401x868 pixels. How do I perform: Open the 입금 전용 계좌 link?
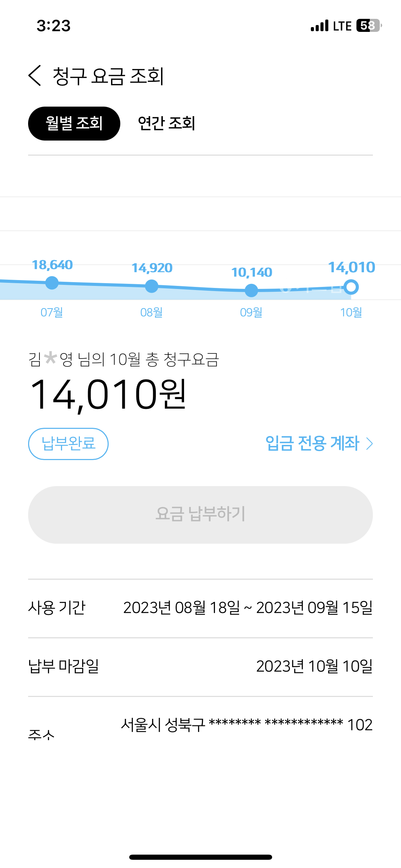312,443
